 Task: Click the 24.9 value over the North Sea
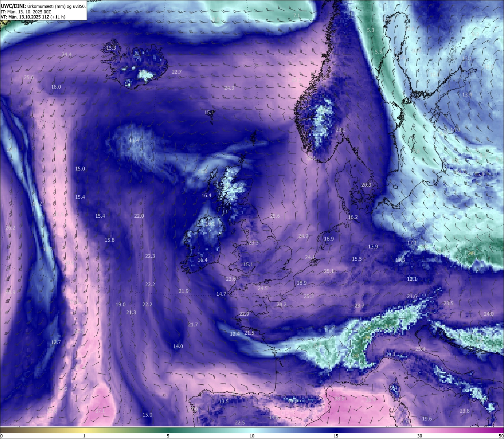tap(303, 236)
